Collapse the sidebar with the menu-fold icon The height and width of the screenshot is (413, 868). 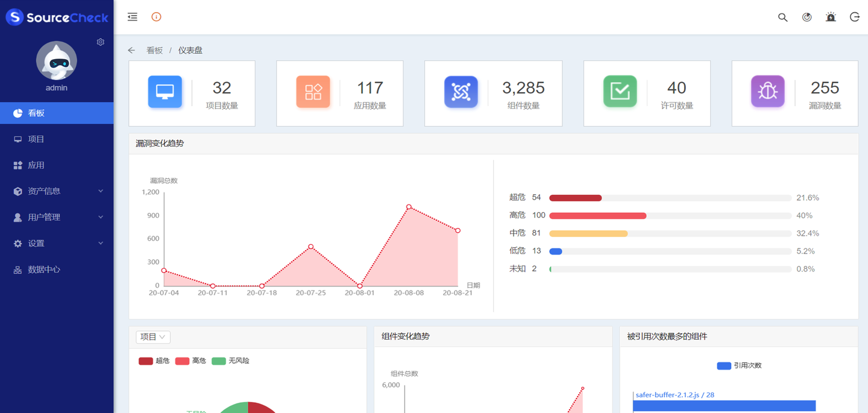pos(133,17)
